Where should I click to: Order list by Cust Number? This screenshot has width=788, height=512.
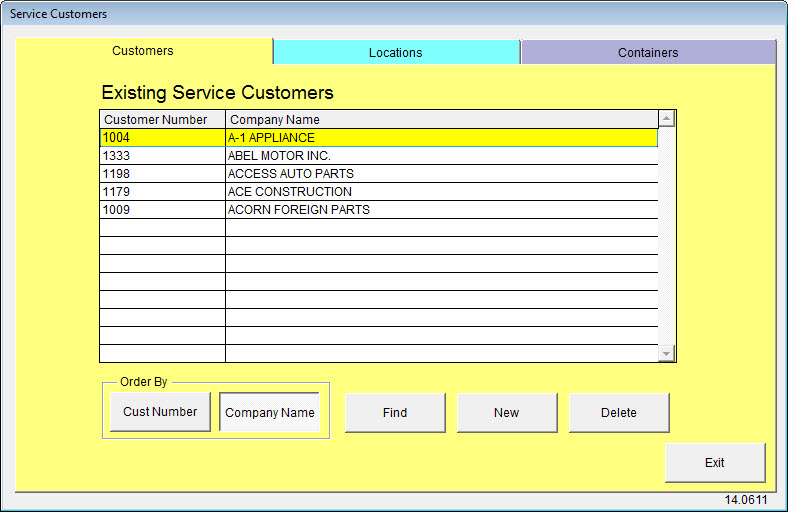(x=160, y=412)
